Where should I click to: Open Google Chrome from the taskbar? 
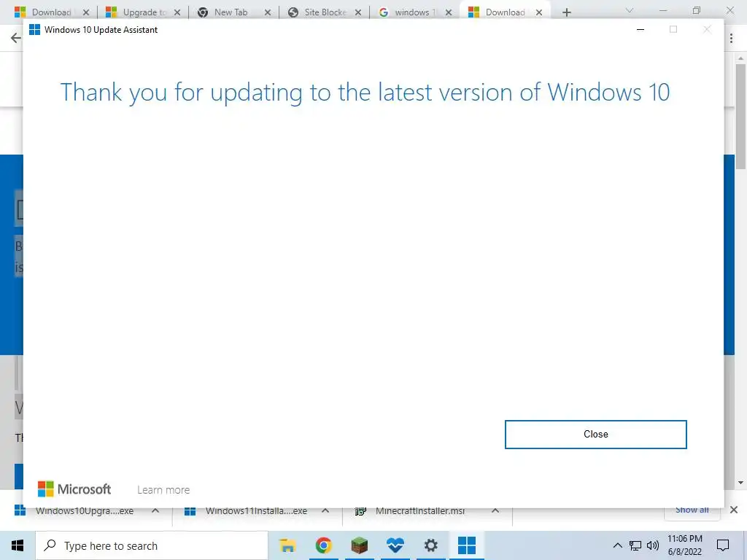(x=323, y=545)
